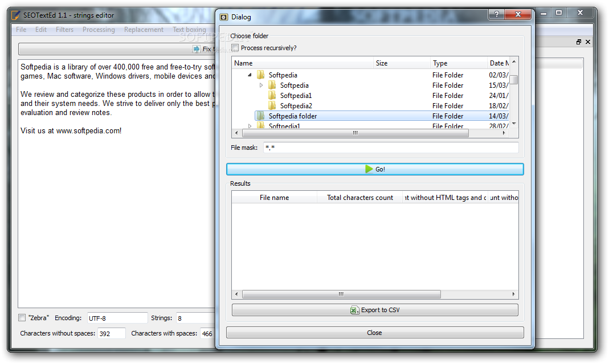Click the Softpedia2 folder icon
Image resolution: width=609 pixels, height=364 pixels.
point(272,105)
